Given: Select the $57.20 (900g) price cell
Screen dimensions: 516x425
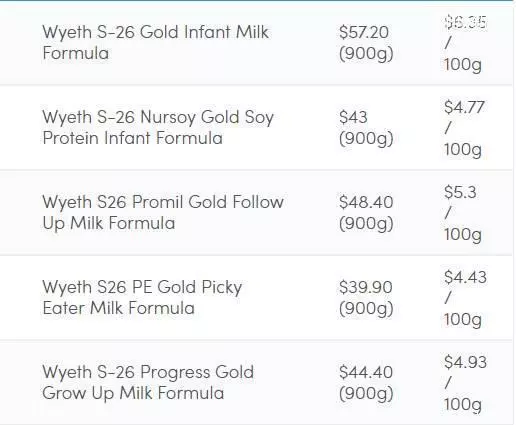Looking at the screenshot, I should point(366,43).
